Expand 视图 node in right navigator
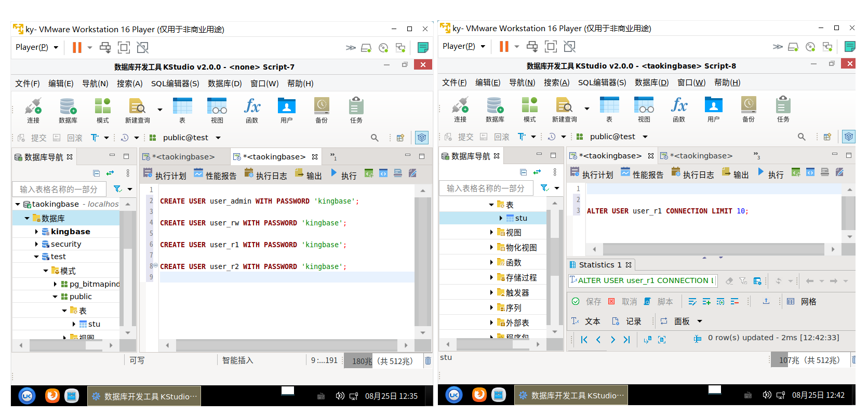This screenshot has height=416, width=868. click(x=491, y=232)
